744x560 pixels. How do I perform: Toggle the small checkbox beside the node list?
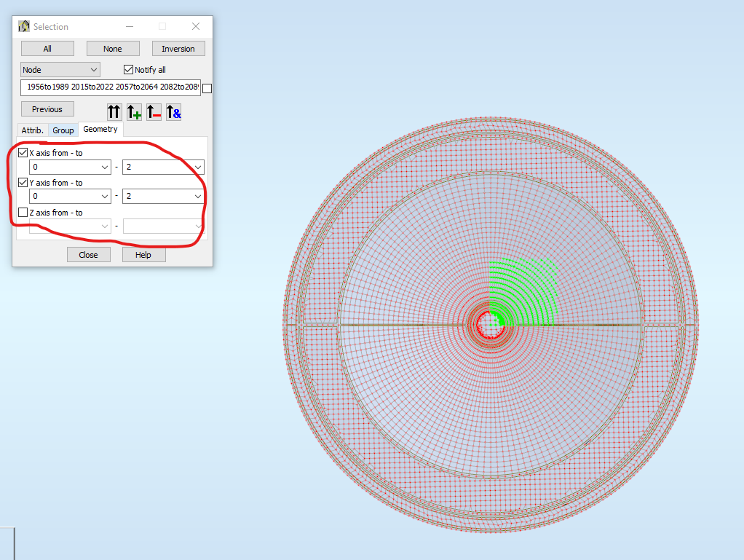point(206,87)
